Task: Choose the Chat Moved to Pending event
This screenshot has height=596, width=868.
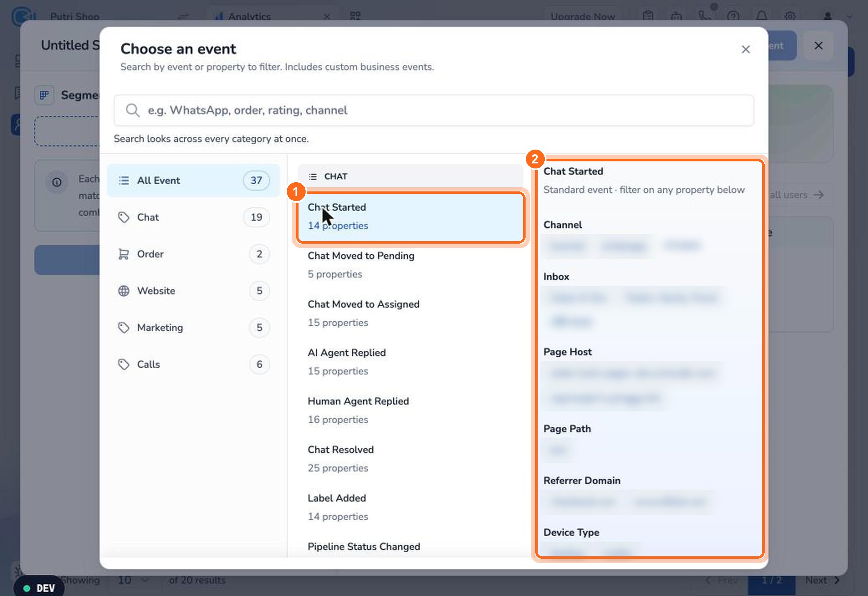Action: (411, 265)
